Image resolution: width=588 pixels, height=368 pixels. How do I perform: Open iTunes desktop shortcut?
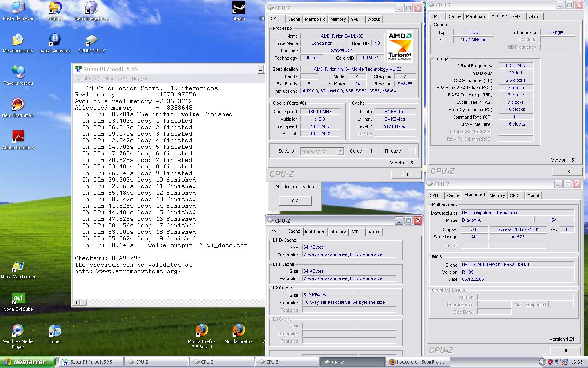[x=55, y=334]
